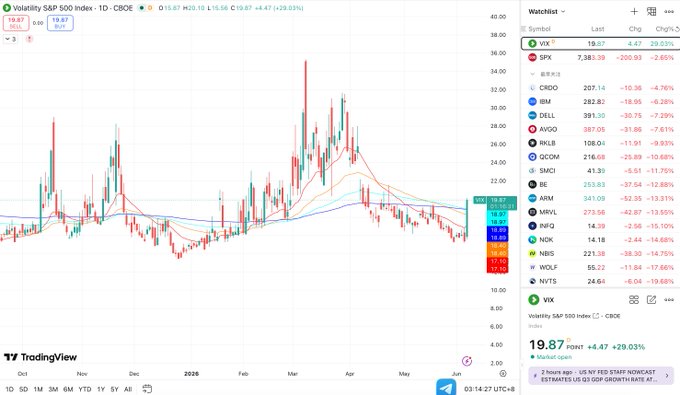Select the RKLB row in watchlist
Image resolution: width=680 pixels, height=395 pixels.
600,143
